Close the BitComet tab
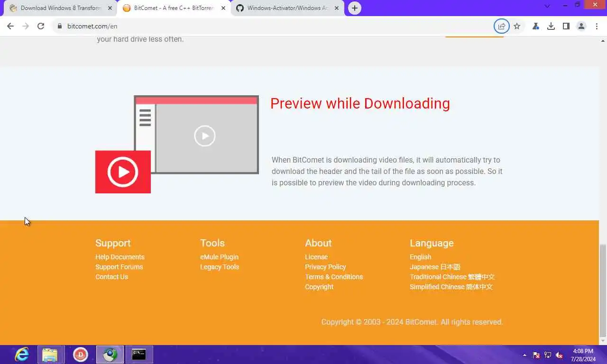Screen dimensions: 607x364 coord(223,8)
